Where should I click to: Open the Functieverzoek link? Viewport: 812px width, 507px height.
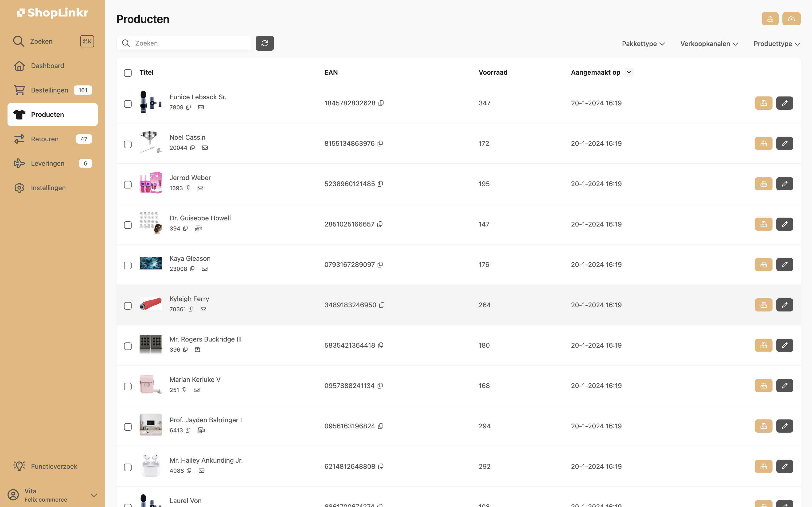54,466
